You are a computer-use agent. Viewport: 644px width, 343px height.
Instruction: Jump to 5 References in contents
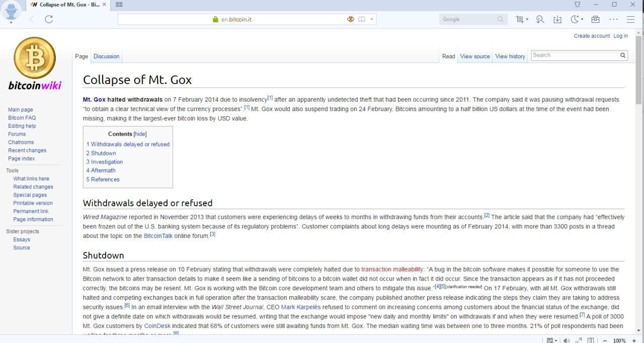pos(103,180)
